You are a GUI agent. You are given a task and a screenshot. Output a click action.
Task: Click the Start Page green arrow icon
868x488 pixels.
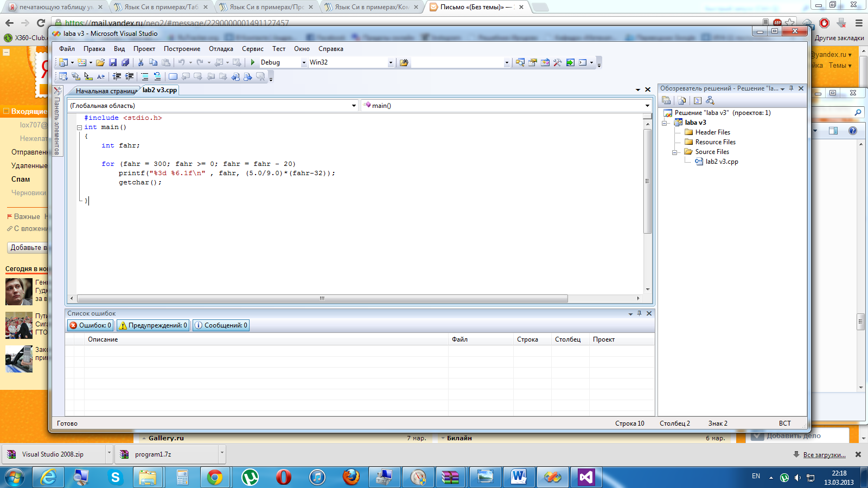coord(570,62)
